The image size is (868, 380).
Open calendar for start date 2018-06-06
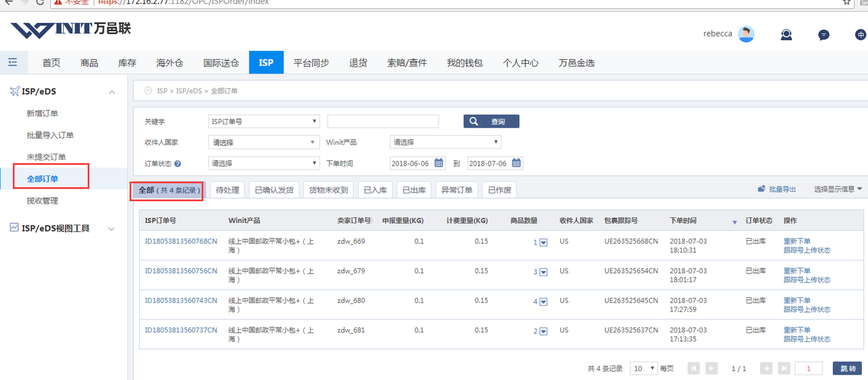(439, 163)
